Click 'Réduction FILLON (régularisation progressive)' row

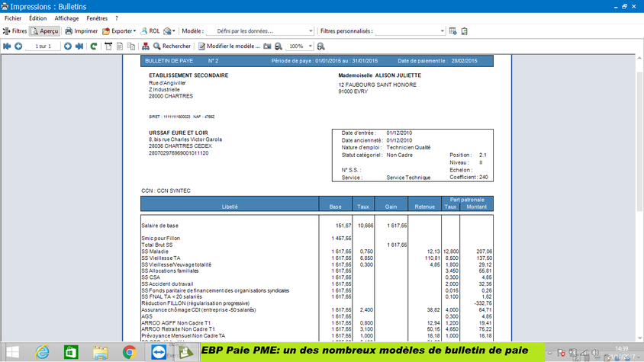pyautogui.click(x=195, y=303)
